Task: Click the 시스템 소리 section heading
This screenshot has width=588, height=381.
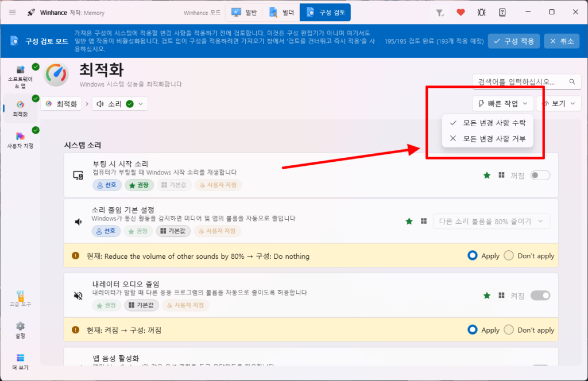Action: (x=83, y=145)
